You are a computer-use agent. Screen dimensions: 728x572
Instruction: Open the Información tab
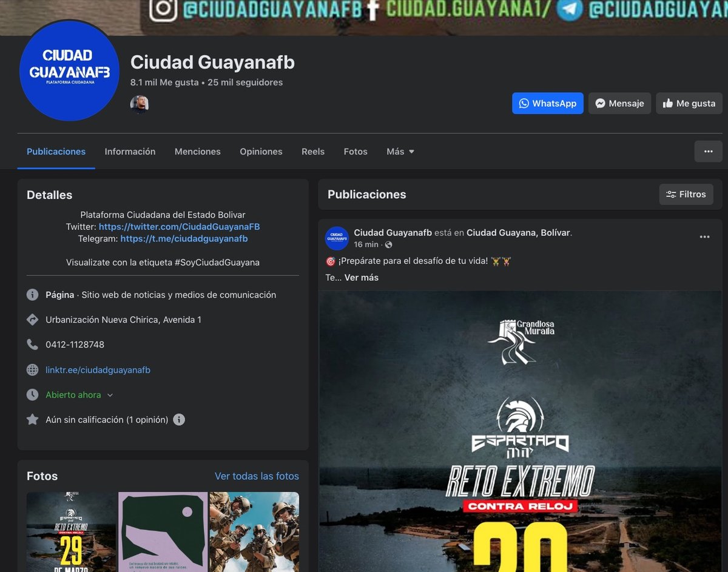130,152
